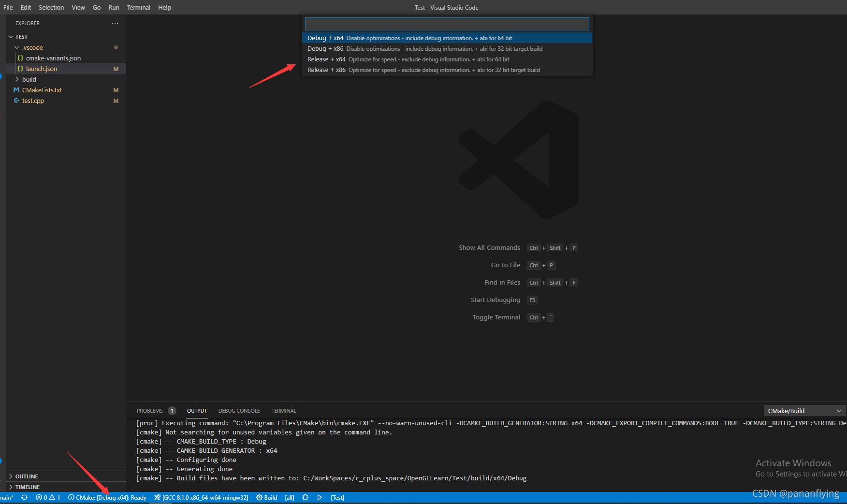Click CMake Debug x64 Ready status item
This screenshot has width=847, height=504.
click(107, 497)
